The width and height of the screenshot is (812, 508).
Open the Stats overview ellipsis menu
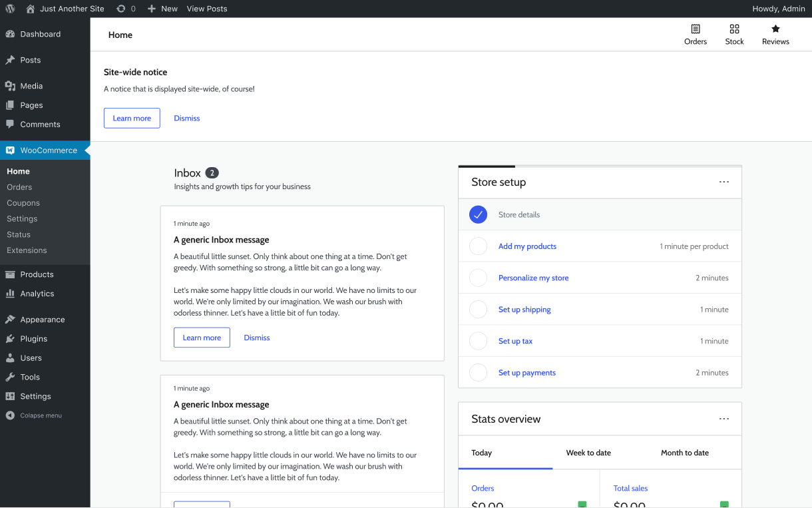click(x=724, y=419)
